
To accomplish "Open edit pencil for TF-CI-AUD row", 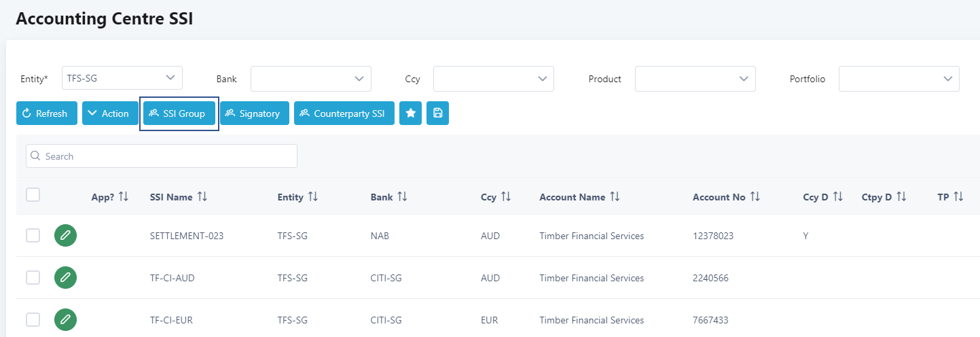I will tap(65, 278).
